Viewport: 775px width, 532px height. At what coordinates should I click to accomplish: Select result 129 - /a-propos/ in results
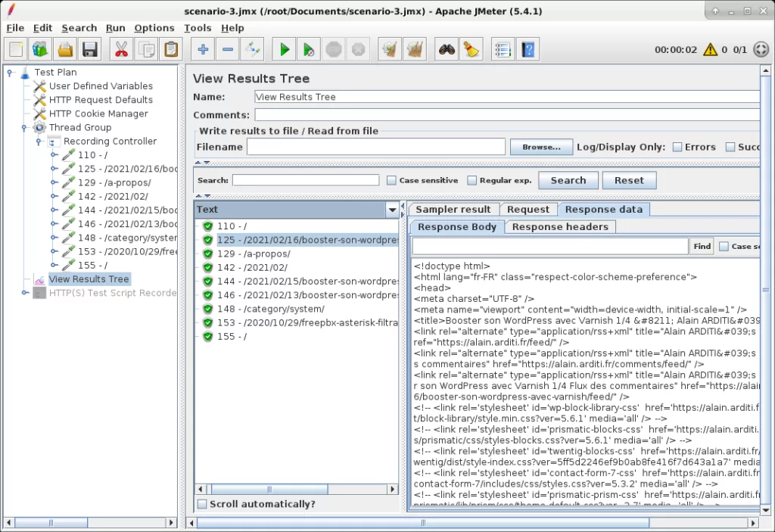point(254,254)
